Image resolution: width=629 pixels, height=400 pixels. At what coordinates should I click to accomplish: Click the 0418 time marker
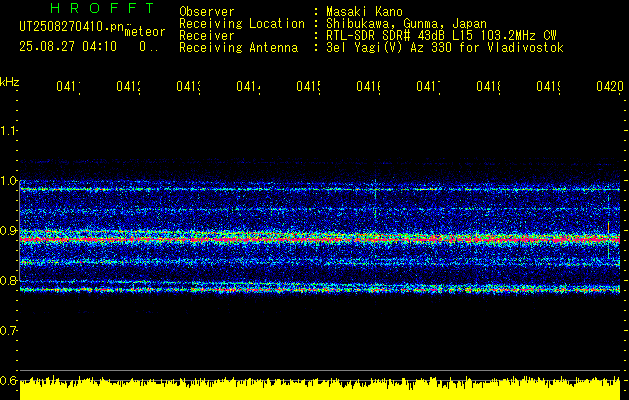click(x=489, y=87)
